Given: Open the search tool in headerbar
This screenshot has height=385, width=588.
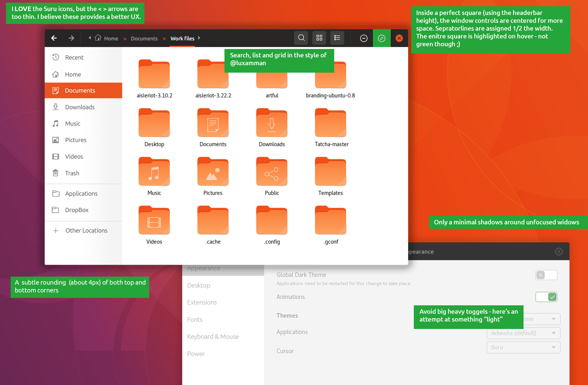Looking at the screenshot, I should (x=301, y=38).
